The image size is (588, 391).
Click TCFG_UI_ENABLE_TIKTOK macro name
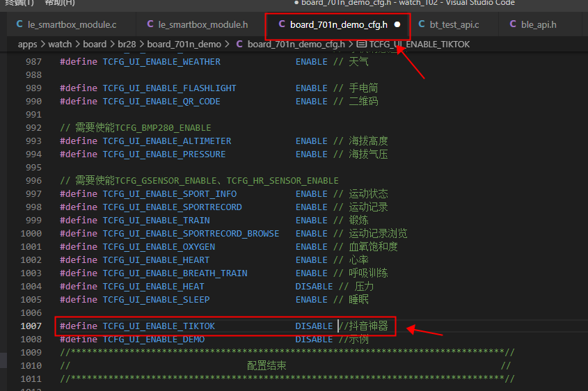coord(159,326)
